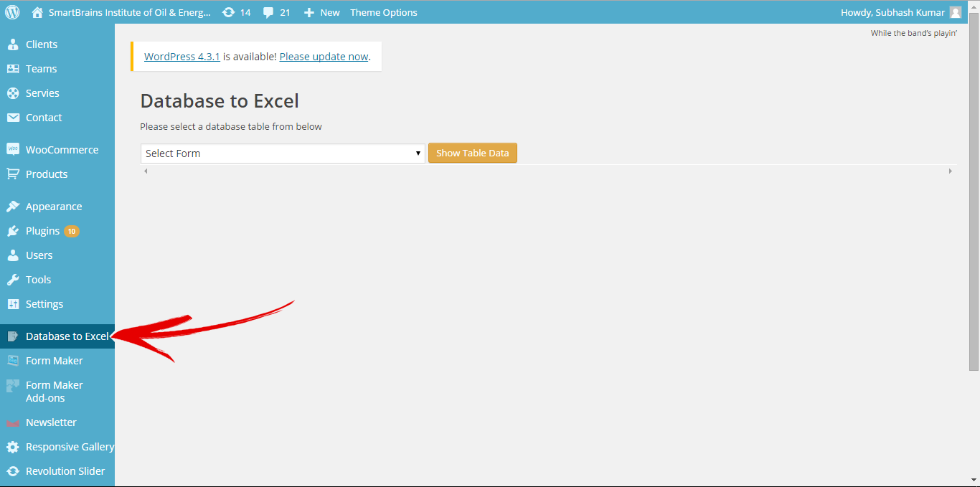The width and height of the screenshot is (980, 487).
Task: Click the horizontal scrollbar left arrow
Action: 146,171
